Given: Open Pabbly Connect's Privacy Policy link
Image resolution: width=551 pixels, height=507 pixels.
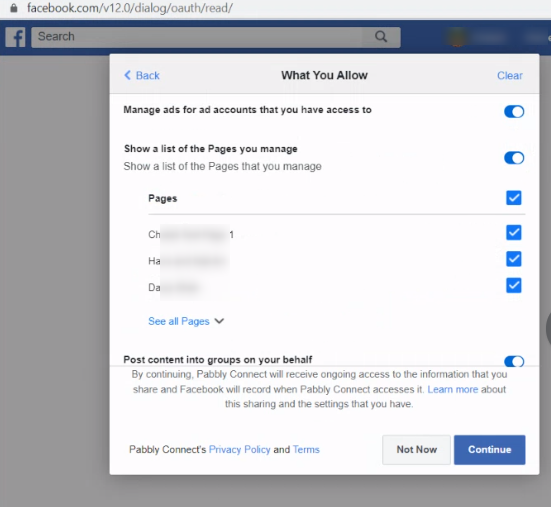Looking at the screenshot, I should point(239,449).
